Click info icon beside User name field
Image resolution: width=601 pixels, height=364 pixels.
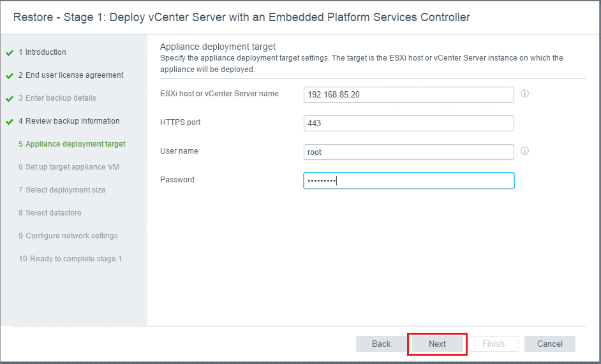click(x=524, y=151)
